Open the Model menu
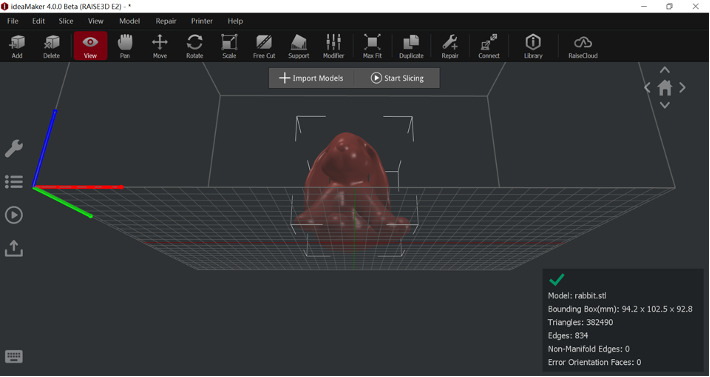Viewport: 710px width, 377px height. (x=130, y=21)
